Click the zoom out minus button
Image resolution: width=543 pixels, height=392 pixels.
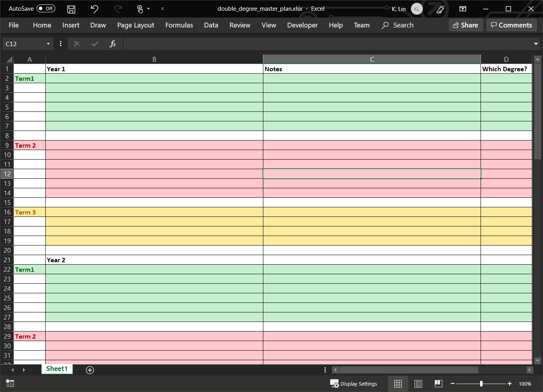453,384
